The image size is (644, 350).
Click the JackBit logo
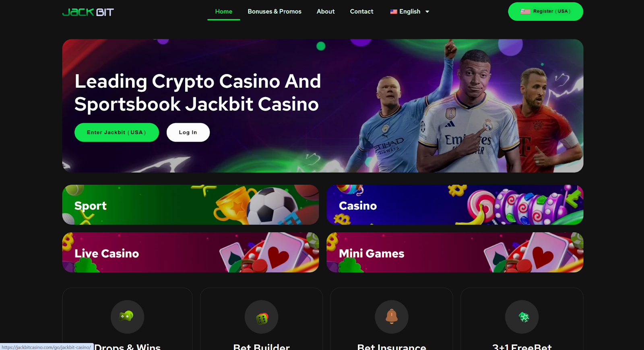point(88,12)
